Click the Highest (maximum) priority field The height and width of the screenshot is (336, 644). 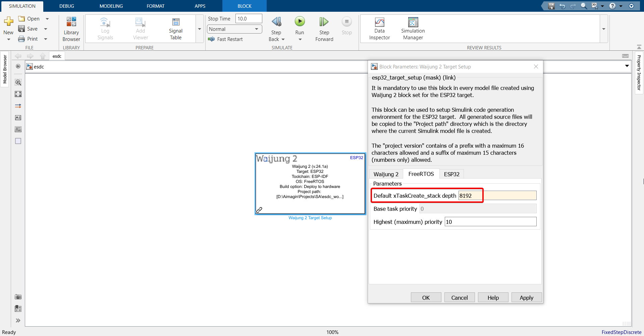click(490, 222)
